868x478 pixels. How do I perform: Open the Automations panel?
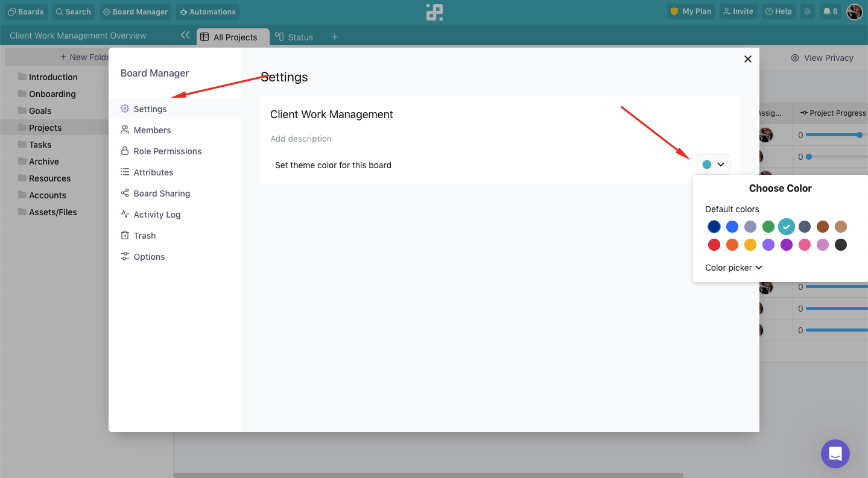click(x=207, y=11)
